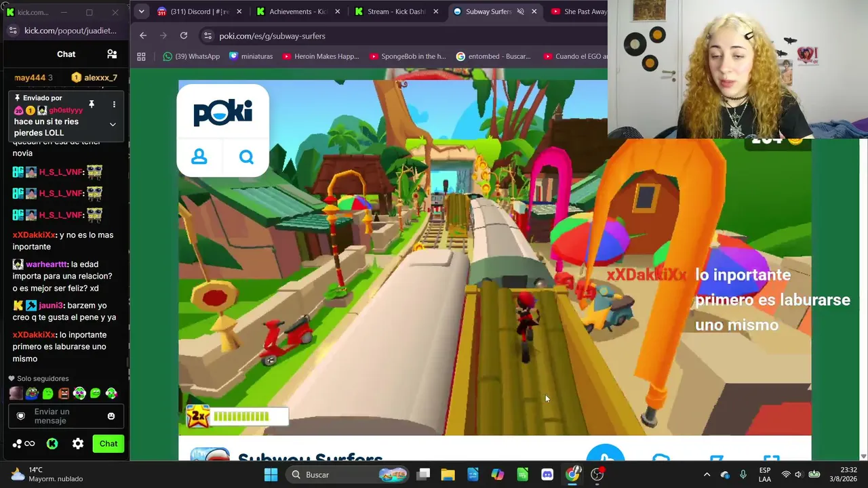Open OBS Studio from the taskbar
868x488 pixels.
click(597, 474)
